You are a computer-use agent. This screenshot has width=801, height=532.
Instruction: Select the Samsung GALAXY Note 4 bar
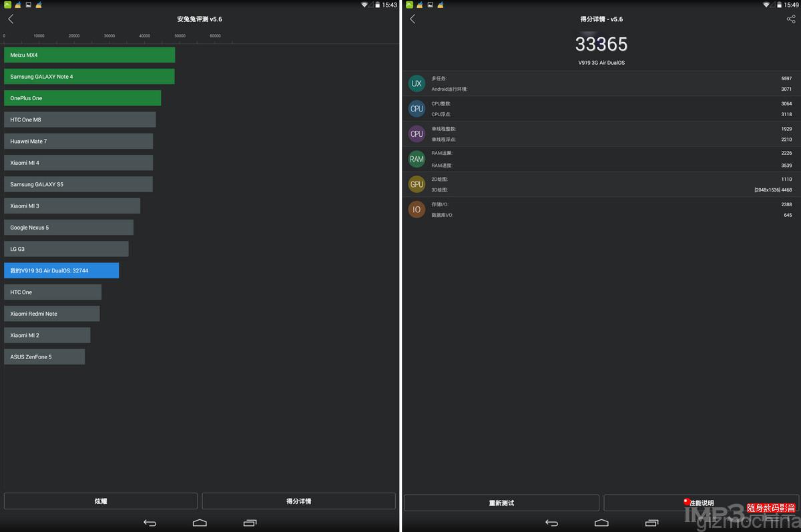[89, 76]
